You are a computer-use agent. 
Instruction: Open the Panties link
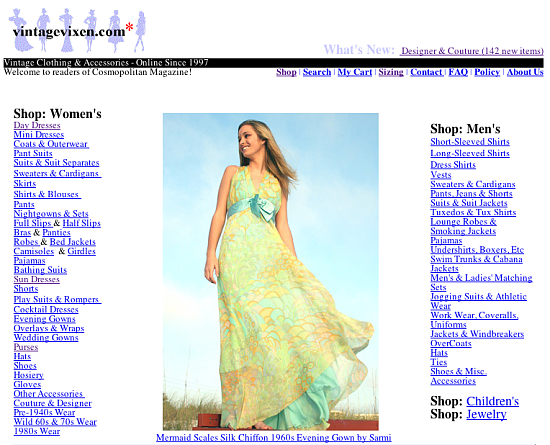point(56,232)
